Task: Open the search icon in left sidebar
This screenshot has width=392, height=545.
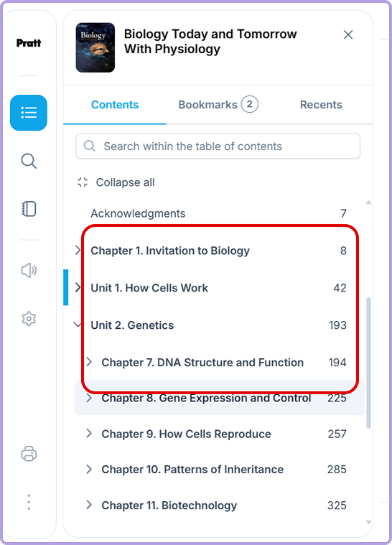Action: (x=29, y=161)
